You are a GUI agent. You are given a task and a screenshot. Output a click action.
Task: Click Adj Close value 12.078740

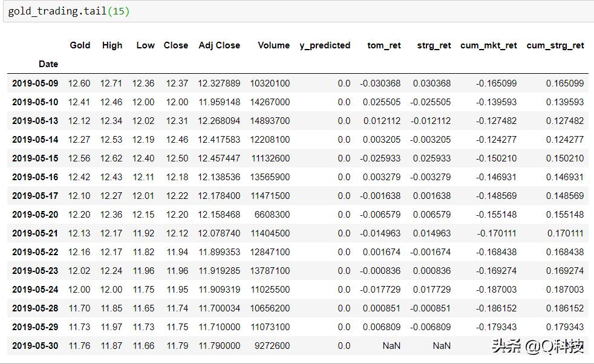pyautogui.click(x=219, y=233)
